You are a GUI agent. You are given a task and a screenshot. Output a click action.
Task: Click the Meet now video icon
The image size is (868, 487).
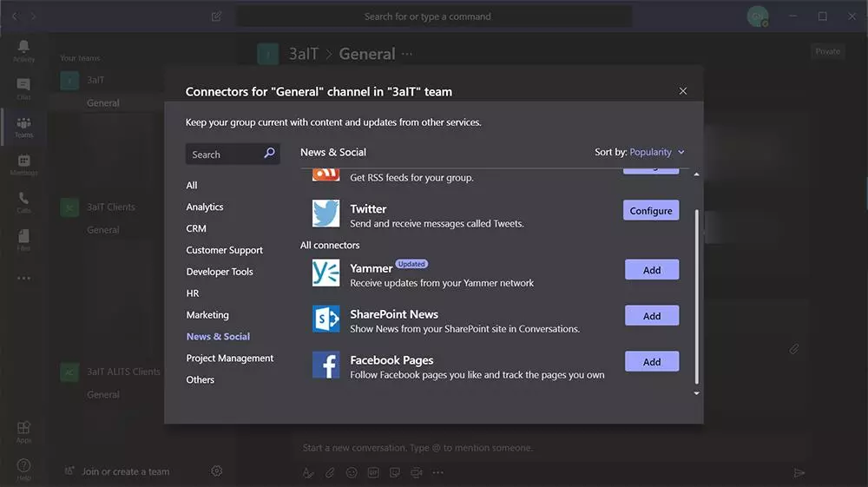coord(417,472)
